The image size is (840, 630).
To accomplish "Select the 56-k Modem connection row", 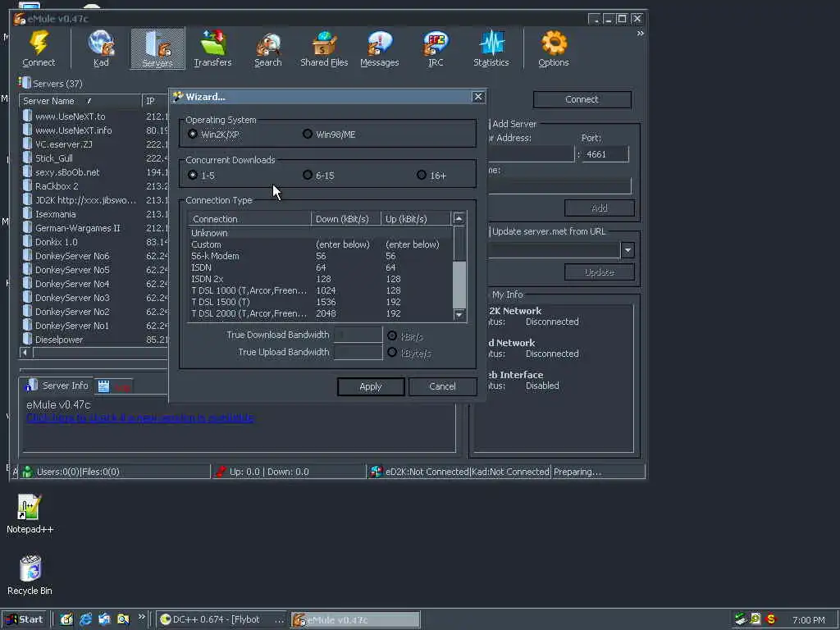I will pyautogui.click(x=321, y=256).
